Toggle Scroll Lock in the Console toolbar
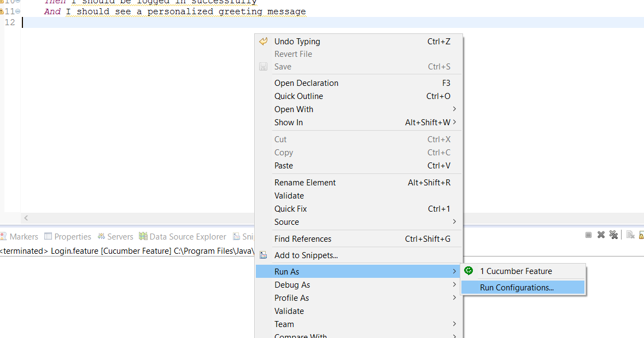The image size is (644, 338). (x=642, y=235)
